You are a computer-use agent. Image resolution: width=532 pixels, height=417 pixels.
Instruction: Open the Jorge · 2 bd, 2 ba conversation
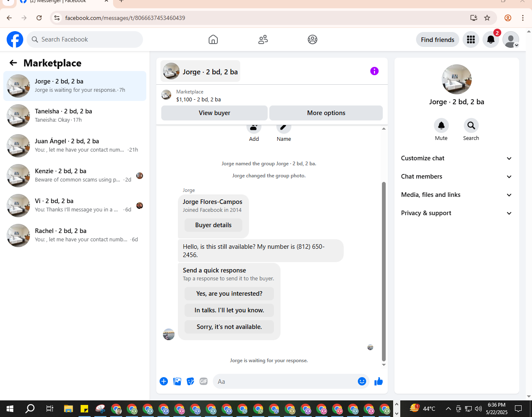[75, 86]
